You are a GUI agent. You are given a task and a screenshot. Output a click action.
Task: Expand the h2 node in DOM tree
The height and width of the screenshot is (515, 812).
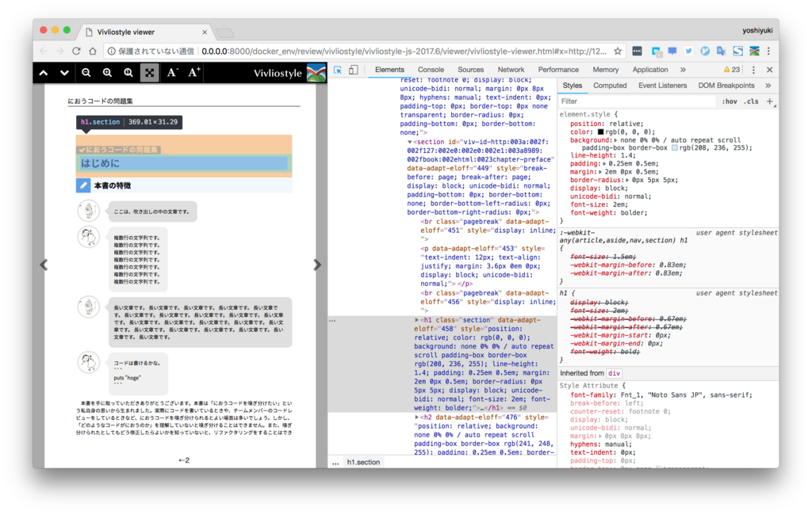417,418
